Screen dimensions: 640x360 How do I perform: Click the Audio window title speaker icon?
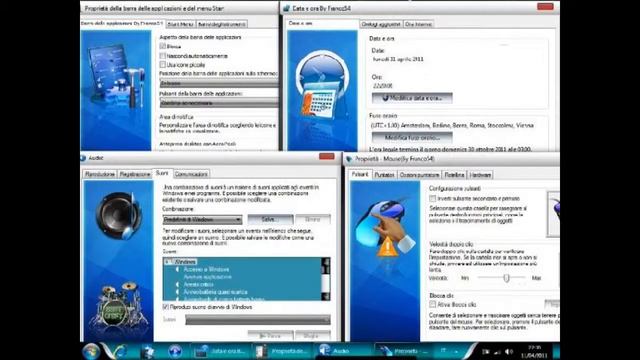[x=84, y=158]
